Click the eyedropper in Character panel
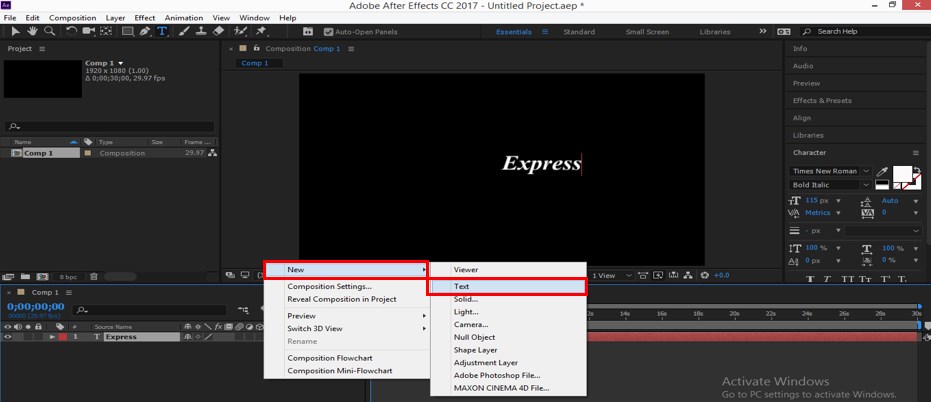The width and height of the screenshot is (931, 402). 882,171
